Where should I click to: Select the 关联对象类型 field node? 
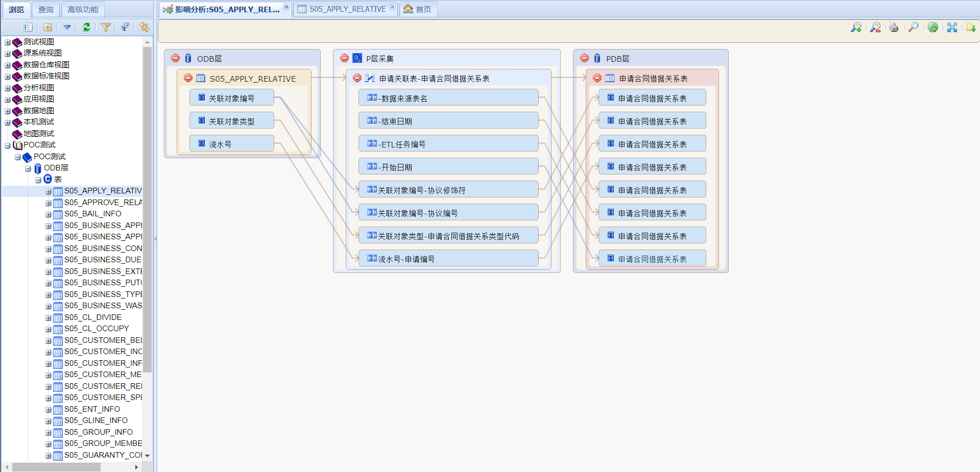[x=232, y=121]
